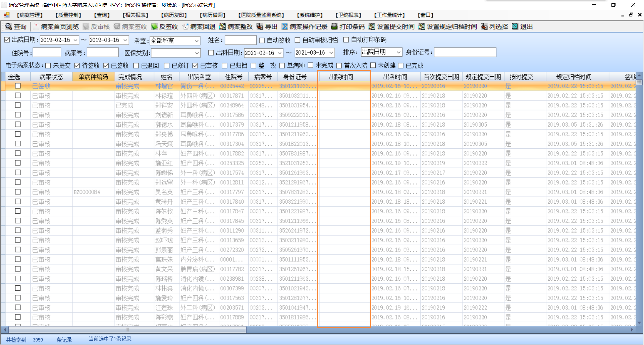Check the 单病种 status checkbox
This screenshot has width=644, height=345.
click(x=282, y=66)
